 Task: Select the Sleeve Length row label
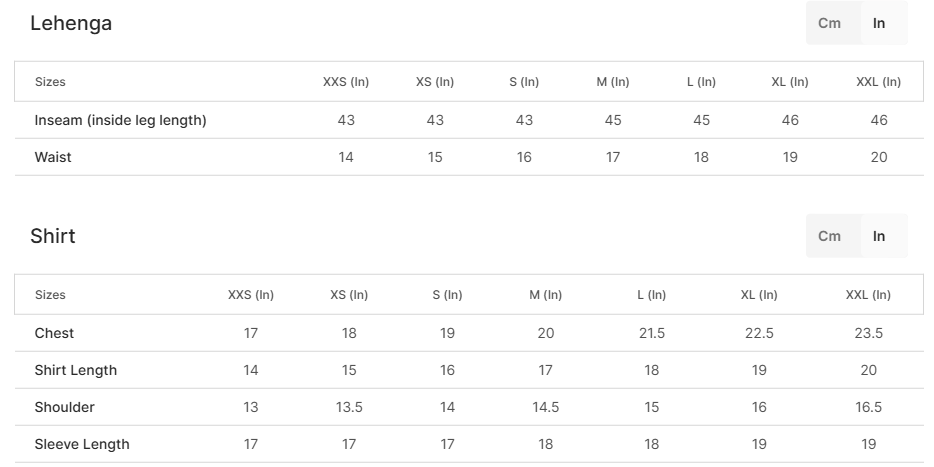click(x=82, y=444)
